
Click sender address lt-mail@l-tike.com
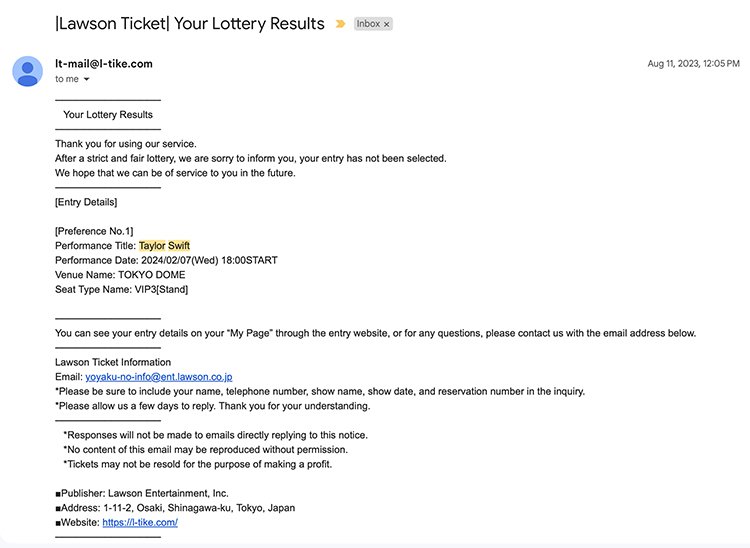104,64
